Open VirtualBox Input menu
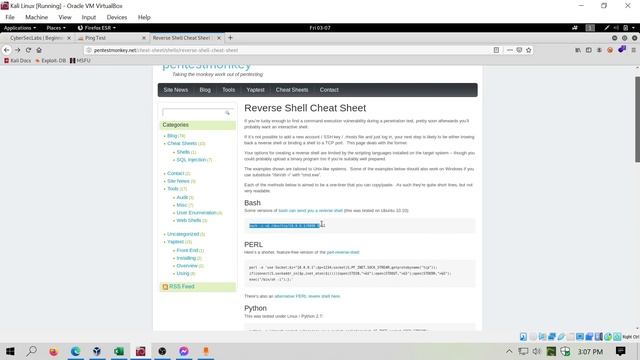Screen dimensions: 640x360 (89, 17)
